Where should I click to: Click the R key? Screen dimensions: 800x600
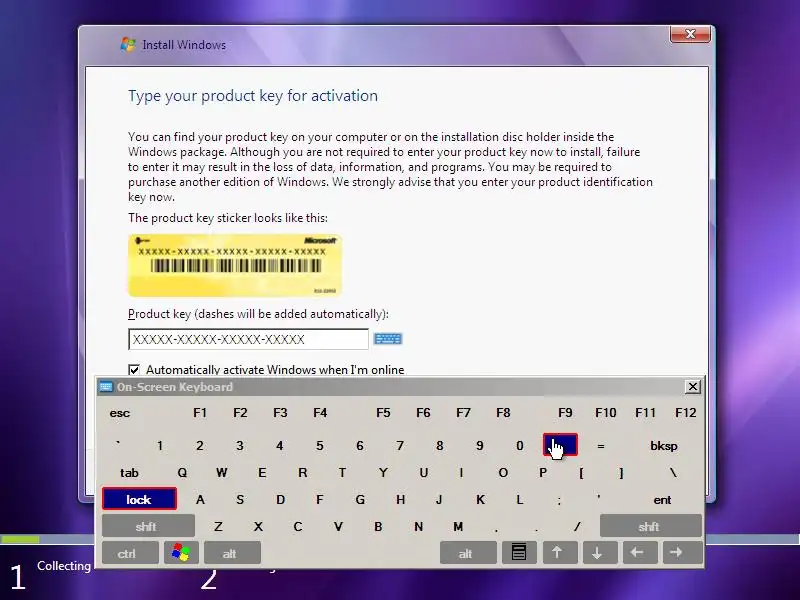pos(303,473)
